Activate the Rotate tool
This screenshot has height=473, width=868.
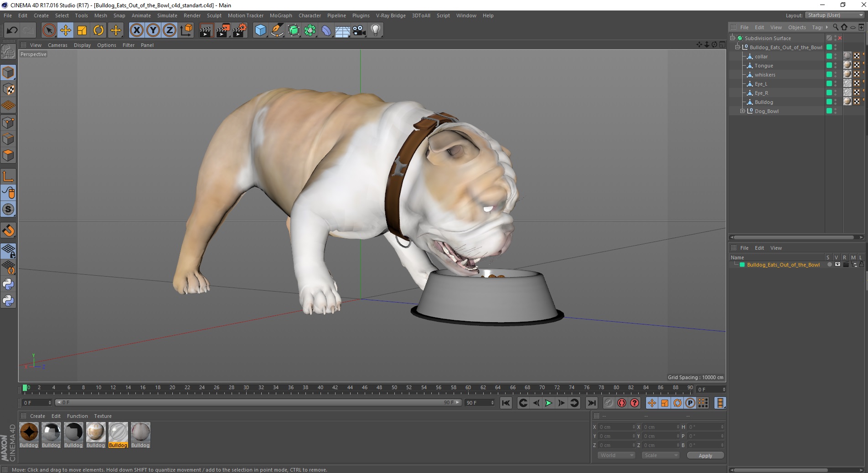[98, 31]
